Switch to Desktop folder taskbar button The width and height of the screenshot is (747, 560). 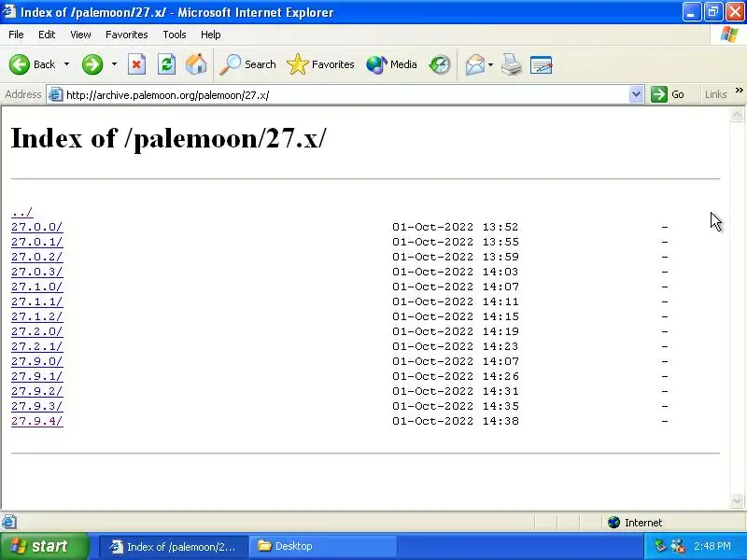pos(323,546)
